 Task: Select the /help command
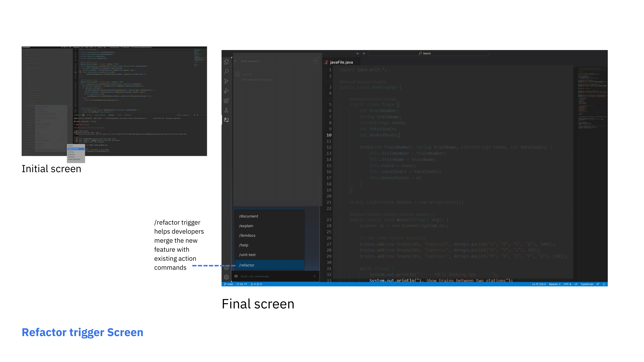(x=270, y=245)
